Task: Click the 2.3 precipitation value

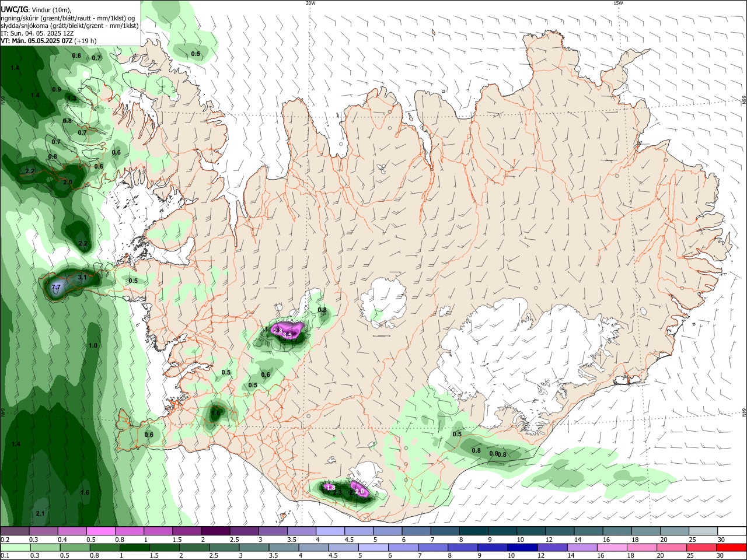Action: pos(337,493)
